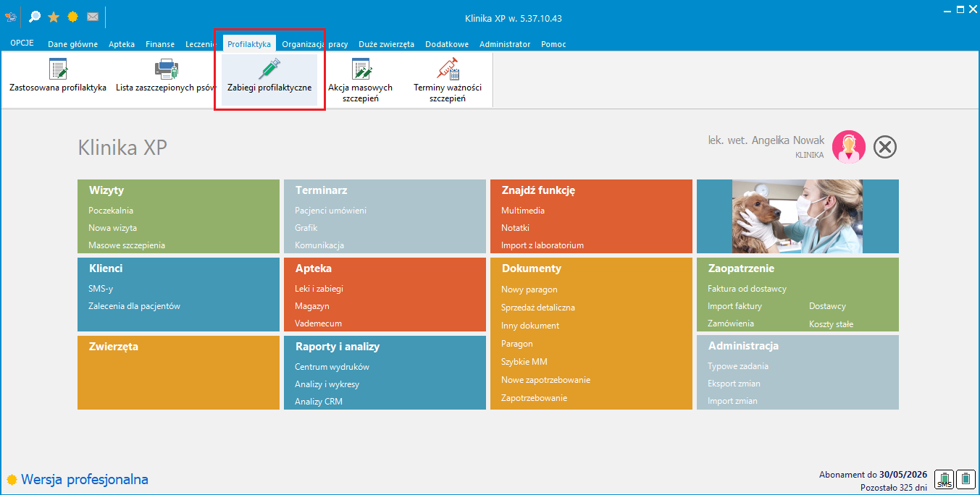Screen dimensions: 980x495
Task: Click the yellow sun icon in title bar
Action: pos(73,17)
